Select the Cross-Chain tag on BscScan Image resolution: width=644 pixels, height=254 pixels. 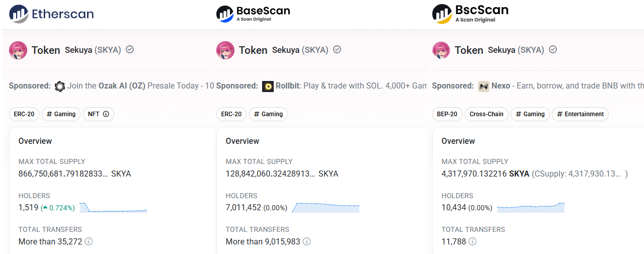487,114
